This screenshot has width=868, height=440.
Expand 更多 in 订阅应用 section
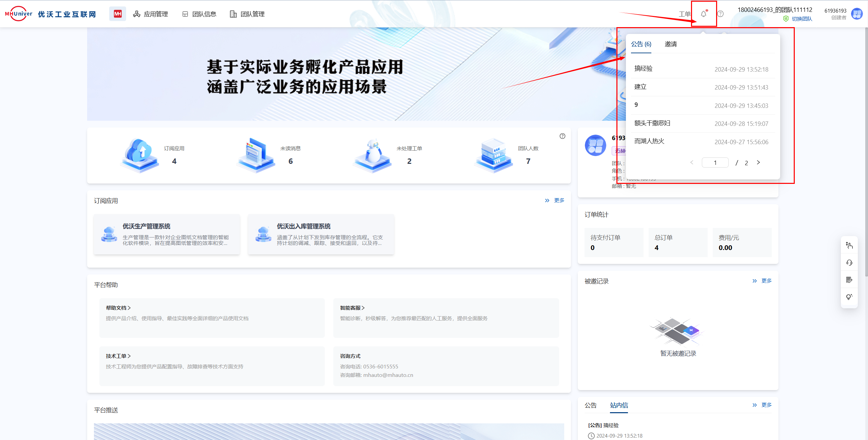point(559,200)
